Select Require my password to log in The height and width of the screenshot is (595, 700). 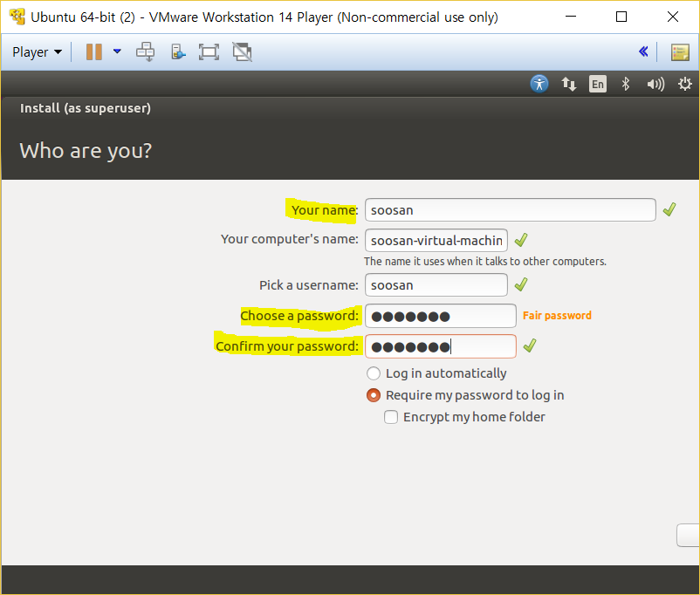(374, 395)
